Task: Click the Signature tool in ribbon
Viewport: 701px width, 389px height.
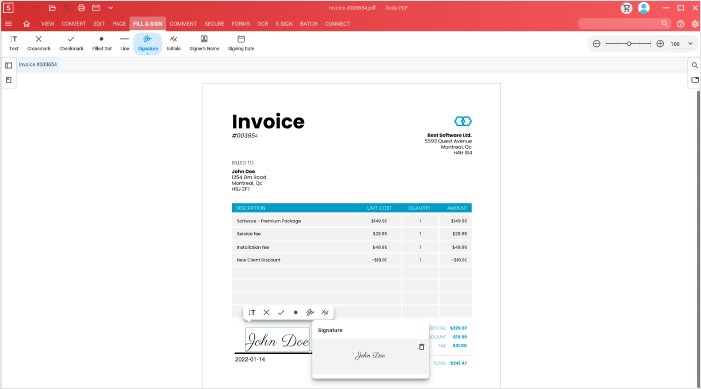Action: coord(148,43)
